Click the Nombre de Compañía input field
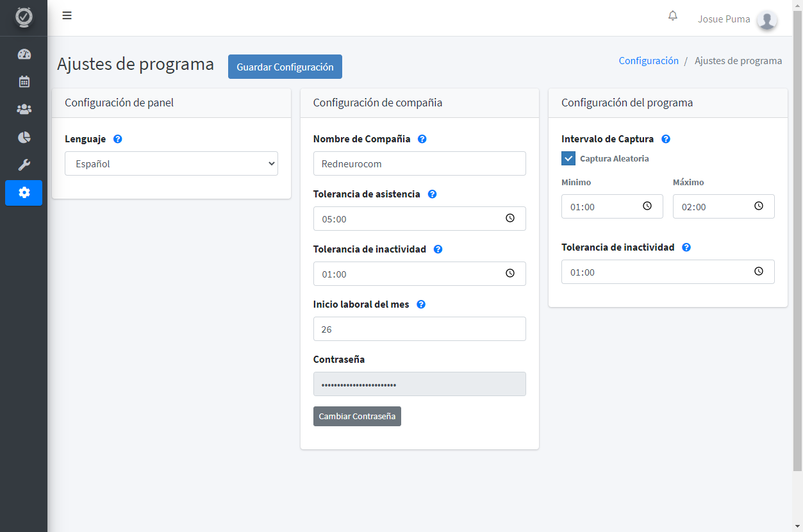This screenshot has height=532, width=803. [420, 163]
